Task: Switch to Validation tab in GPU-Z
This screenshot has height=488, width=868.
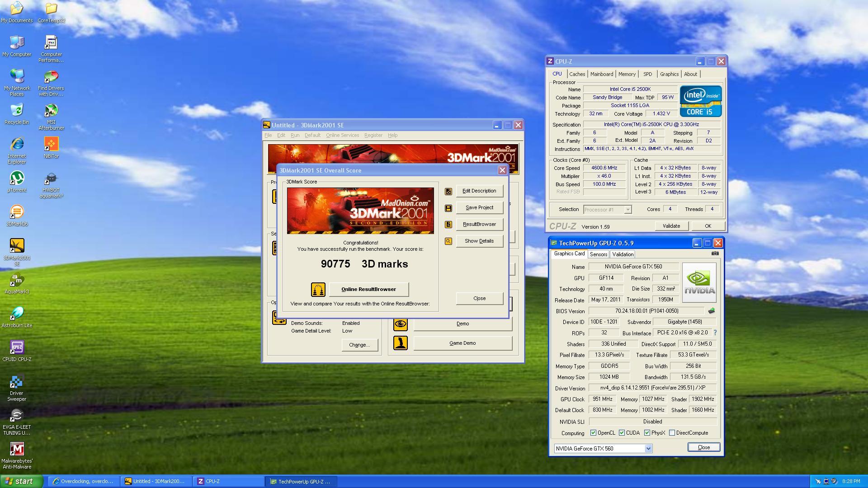Action: pyautogui.click(x=623, y=254)
